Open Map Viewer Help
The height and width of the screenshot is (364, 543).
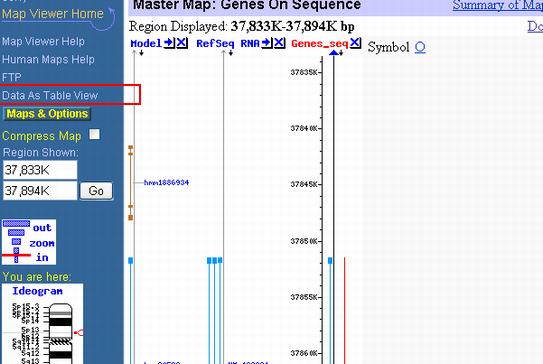[43, 42]
